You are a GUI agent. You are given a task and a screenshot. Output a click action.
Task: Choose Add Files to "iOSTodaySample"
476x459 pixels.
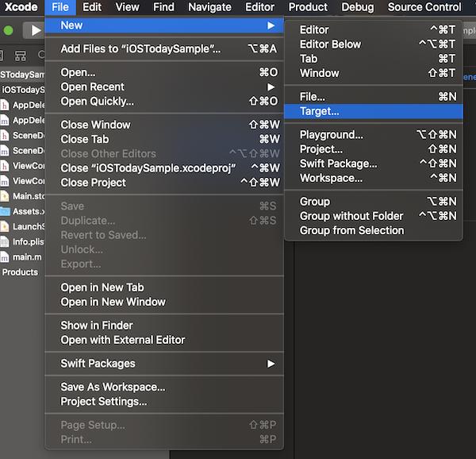pyautogui.click(x=164, y=48)
